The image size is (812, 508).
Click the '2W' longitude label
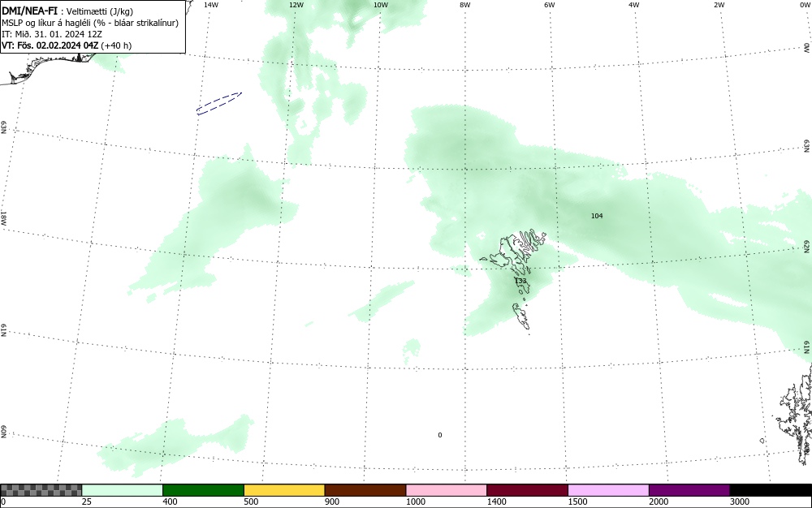(x=719, y=5)
